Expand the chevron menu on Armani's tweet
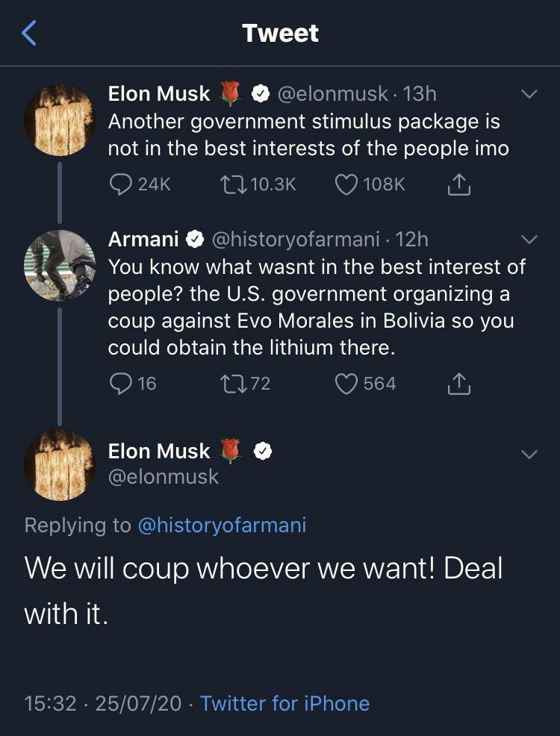The image size is (560, 736). coord(529,240)
